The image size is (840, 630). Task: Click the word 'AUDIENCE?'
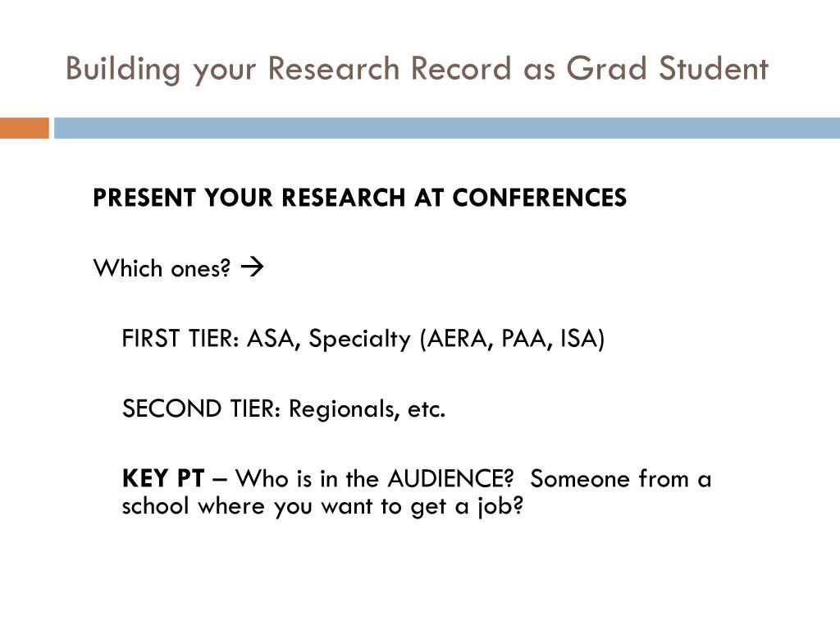pos(451,478)
